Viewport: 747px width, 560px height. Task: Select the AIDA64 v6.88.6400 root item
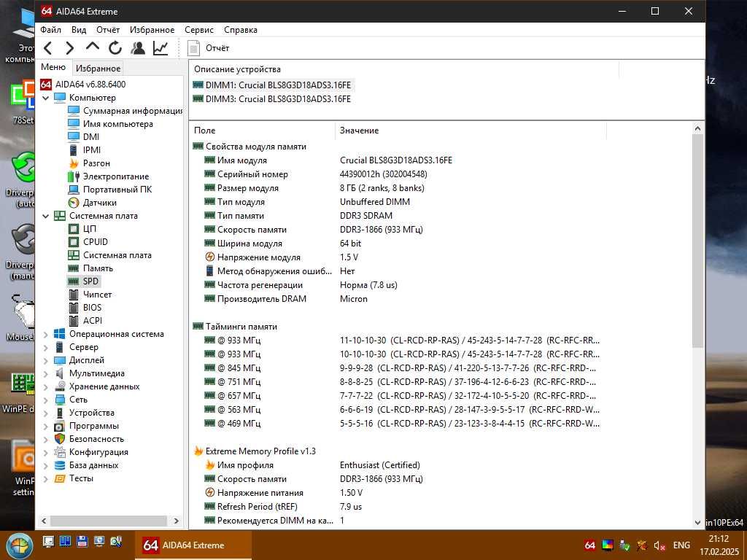(83, 85)
